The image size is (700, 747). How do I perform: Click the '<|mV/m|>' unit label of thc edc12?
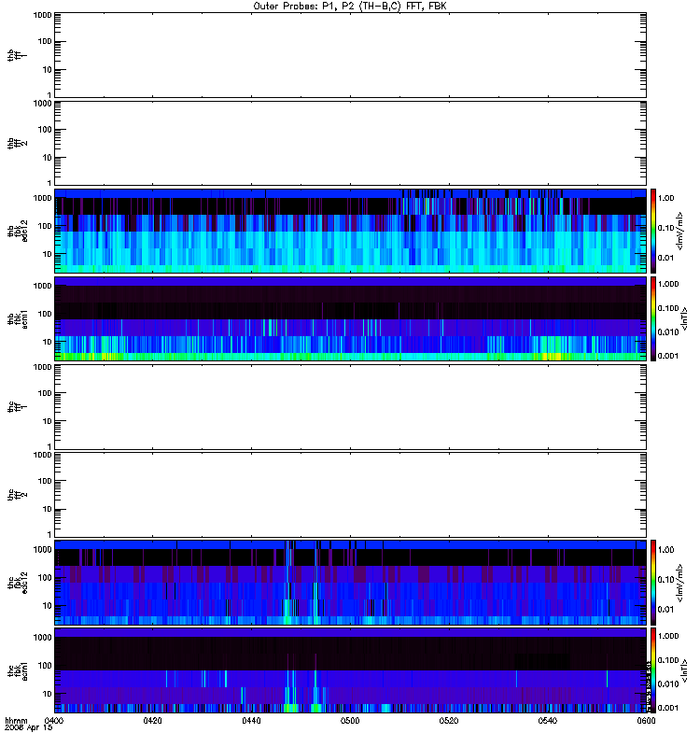click(x=679, y=583)
